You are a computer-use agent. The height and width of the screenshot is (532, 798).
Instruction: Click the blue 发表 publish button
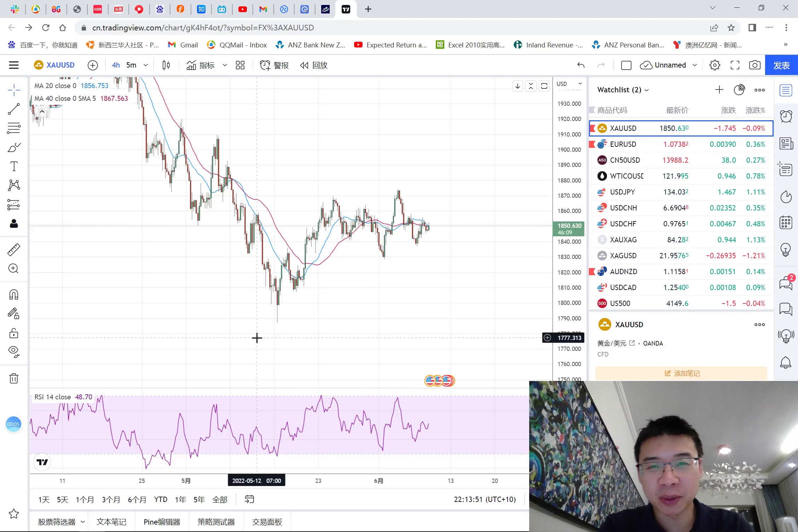point(781,65)
